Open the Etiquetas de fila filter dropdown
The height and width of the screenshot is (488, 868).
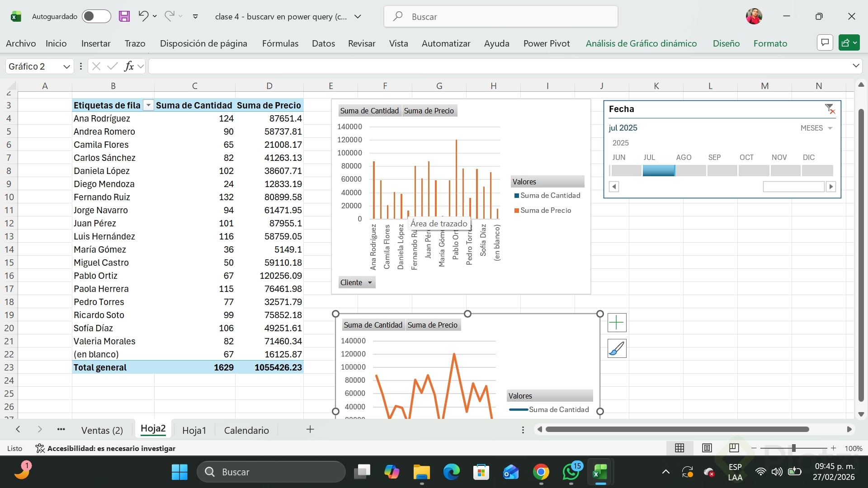pyautogui.click(x=148, y=105)
